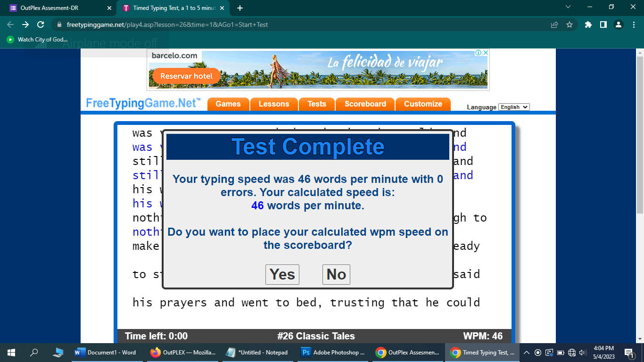Open the Scoreboard tab
This screenshot has height=362, width=644.
pos(365,104)
